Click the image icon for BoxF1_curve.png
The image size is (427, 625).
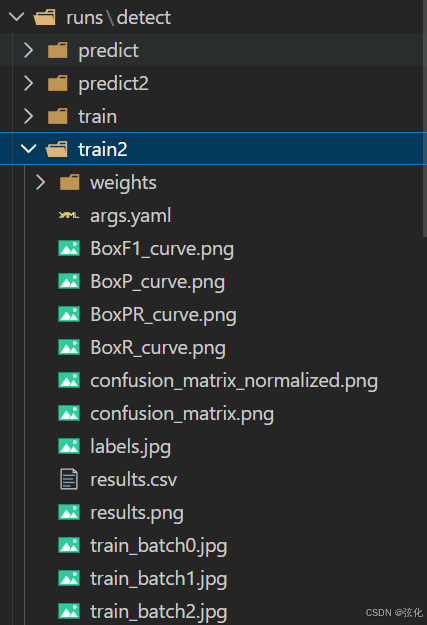click(x=69, y=248)
